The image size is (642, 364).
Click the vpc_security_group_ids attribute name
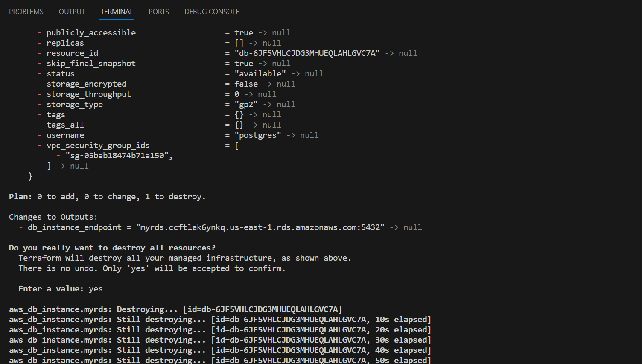point(98,145)
